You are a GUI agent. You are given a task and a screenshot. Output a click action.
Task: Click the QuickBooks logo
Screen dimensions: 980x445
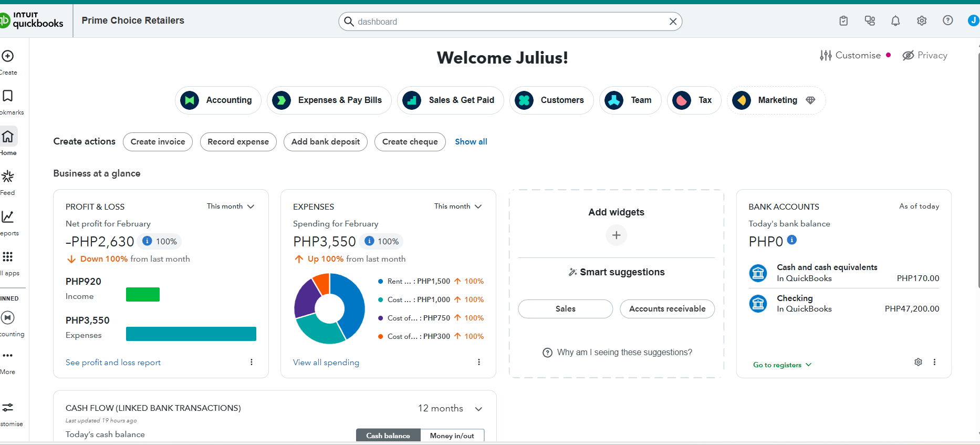coord(32,20)
